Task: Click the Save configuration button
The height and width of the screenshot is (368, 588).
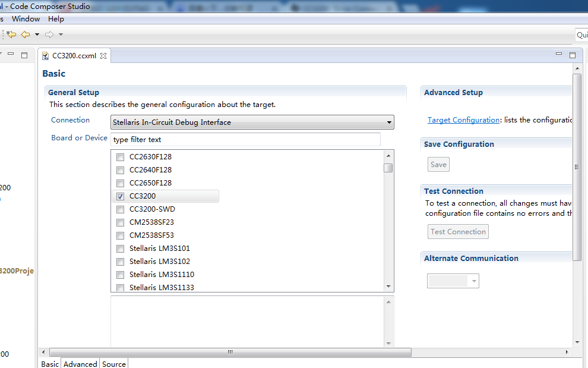Action: (x=438, y=165)
